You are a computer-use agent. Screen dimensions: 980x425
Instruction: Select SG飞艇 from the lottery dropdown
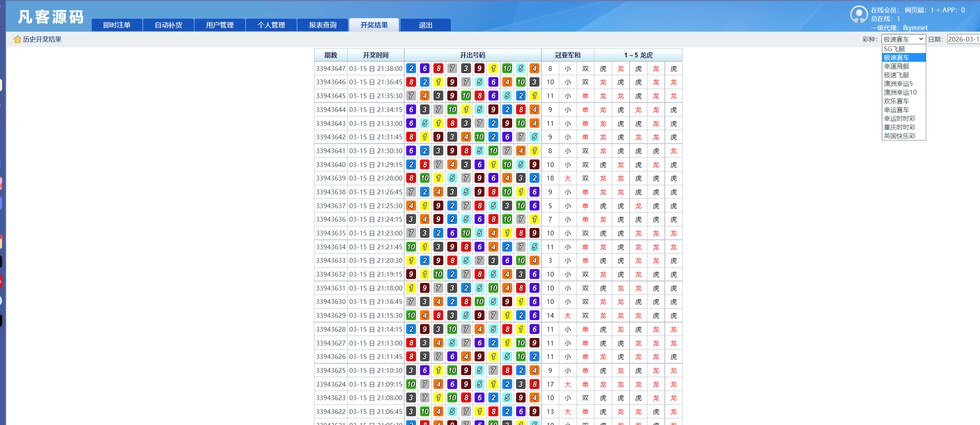coord(895,48)
